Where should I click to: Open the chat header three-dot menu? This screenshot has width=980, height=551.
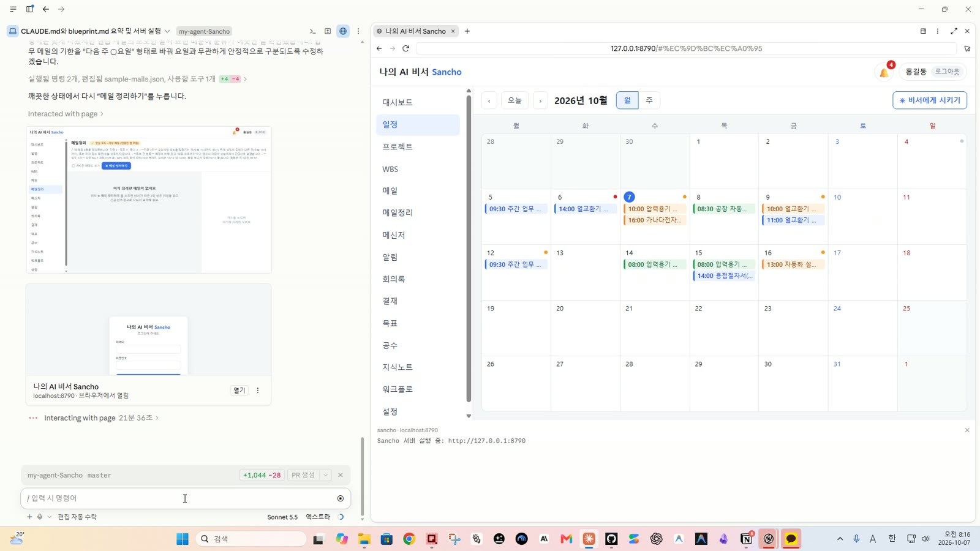(x=358, y=31)
